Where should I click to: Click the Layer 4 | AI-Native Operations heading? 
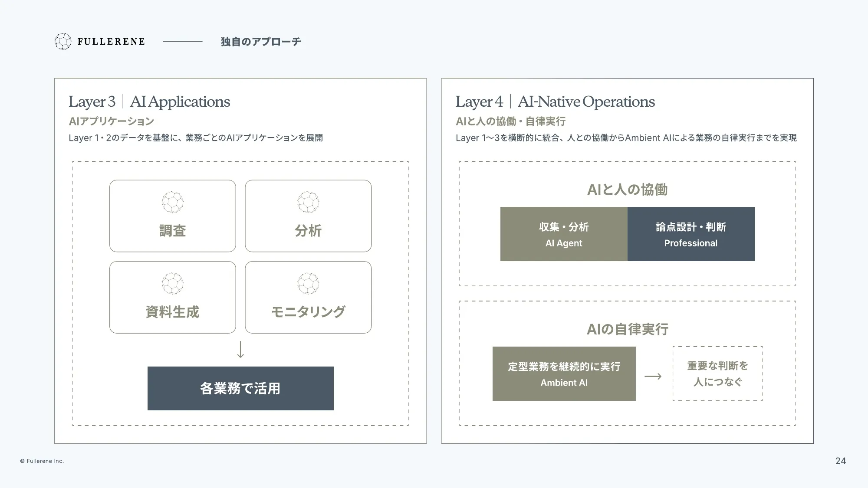coord(555,102)
